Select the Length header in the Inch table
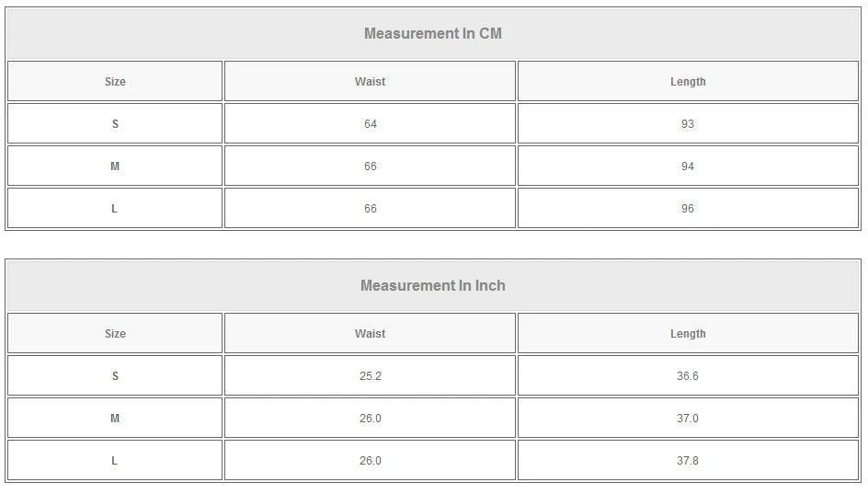The width and height of the screenshot is (868, 494). click(688, 334)
